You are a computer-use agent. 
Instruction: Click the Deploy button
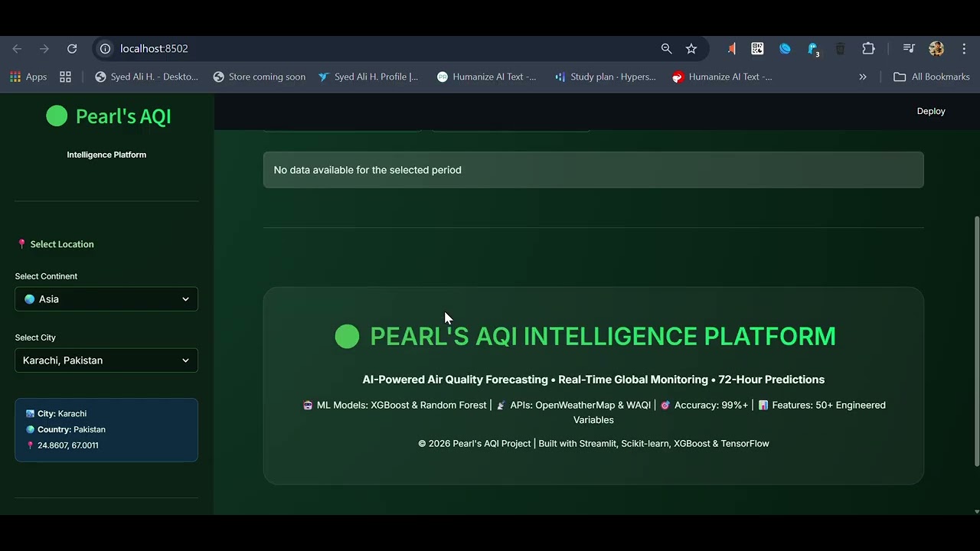(x=931, y=111)
